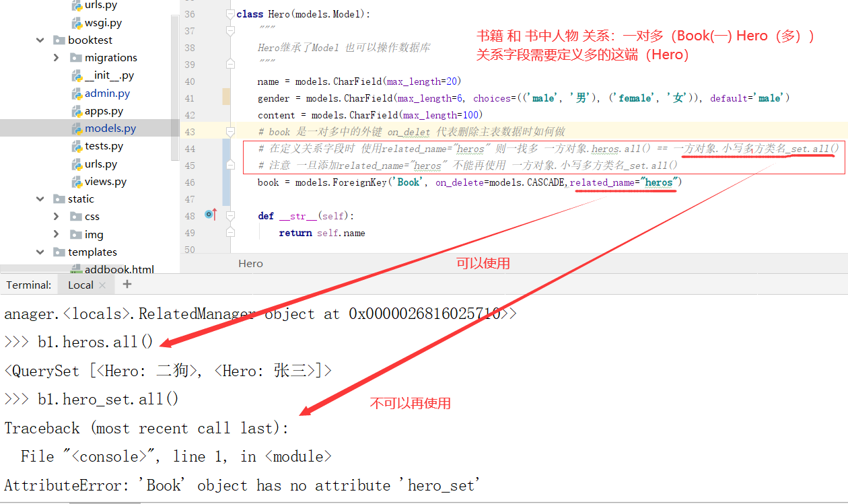Expand the migrations folder
This screenshot has width=848, height=504.
tap(57, 57)
